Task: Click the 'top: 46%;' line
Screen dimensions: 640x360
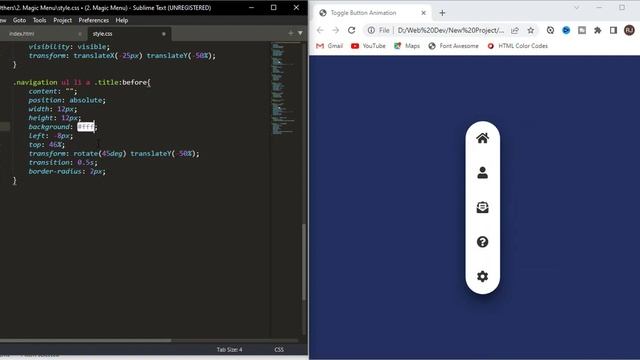Action: click(47, 144)
